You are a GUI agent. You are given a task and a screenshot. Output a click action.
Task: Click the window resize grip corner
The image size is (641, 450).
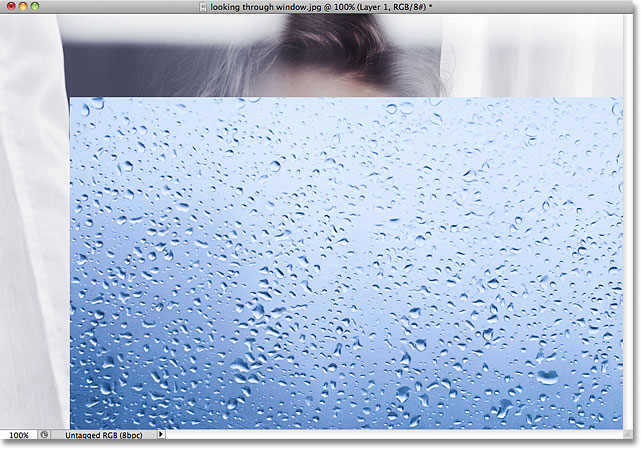[628, 435]
